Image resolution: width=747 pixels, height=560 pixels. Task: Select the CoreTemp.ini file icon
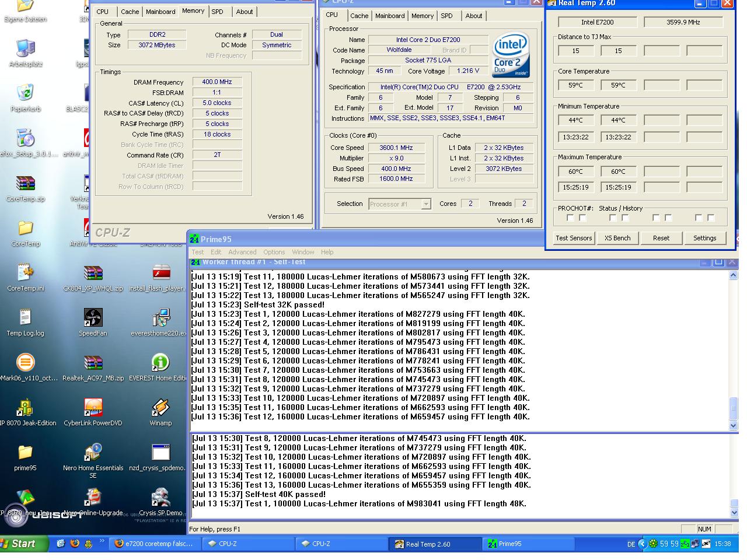click(26, 277)
